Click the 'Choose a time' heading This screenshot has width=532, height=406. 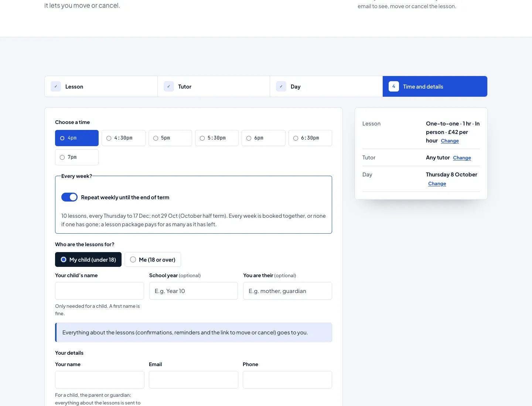click(x=72, y=122)
